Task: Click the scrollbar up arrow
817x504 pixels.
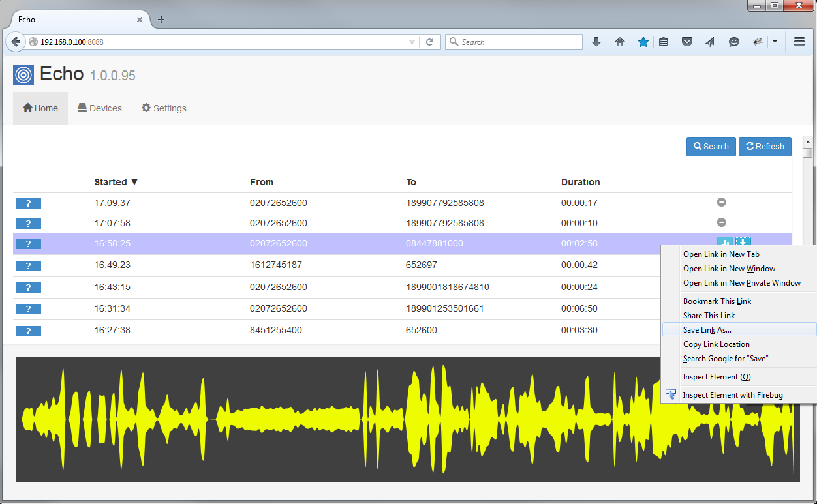Action: (808, 141)
